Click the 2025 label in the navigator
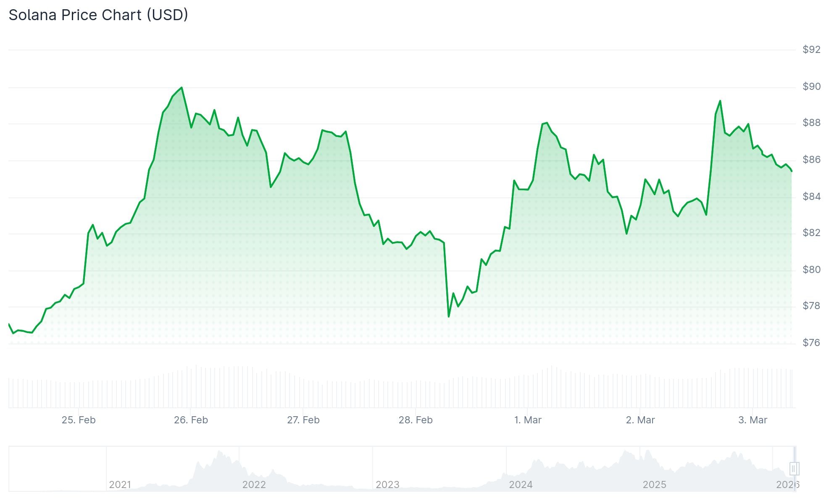The width and height of the screenshot is (829, 504). (654, 485)
